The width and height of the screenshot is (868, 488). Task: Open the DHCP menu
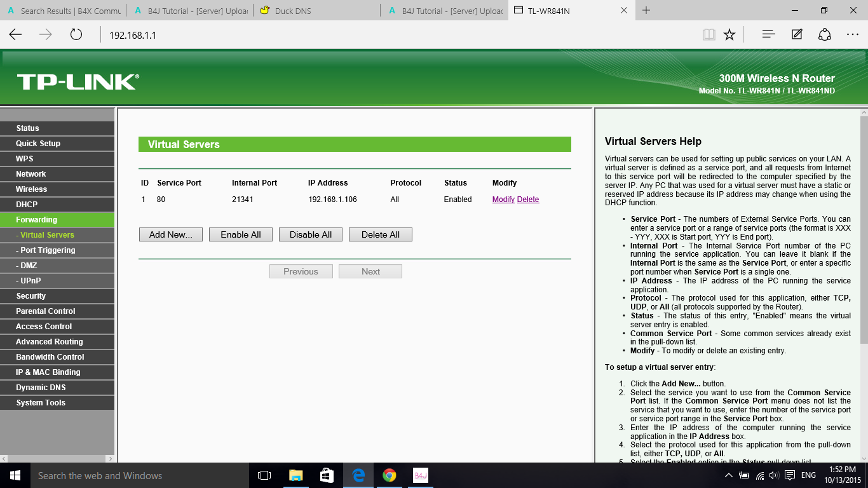click(57, 205)
